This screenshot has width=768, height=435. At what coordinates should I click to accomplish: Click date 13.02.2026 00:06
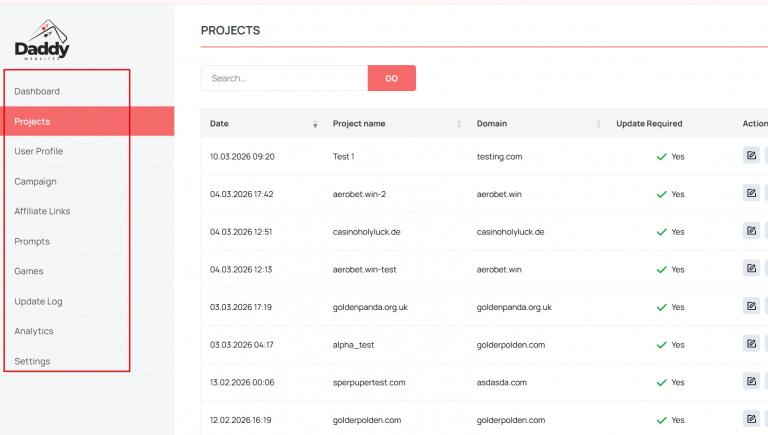click(242, 383)
